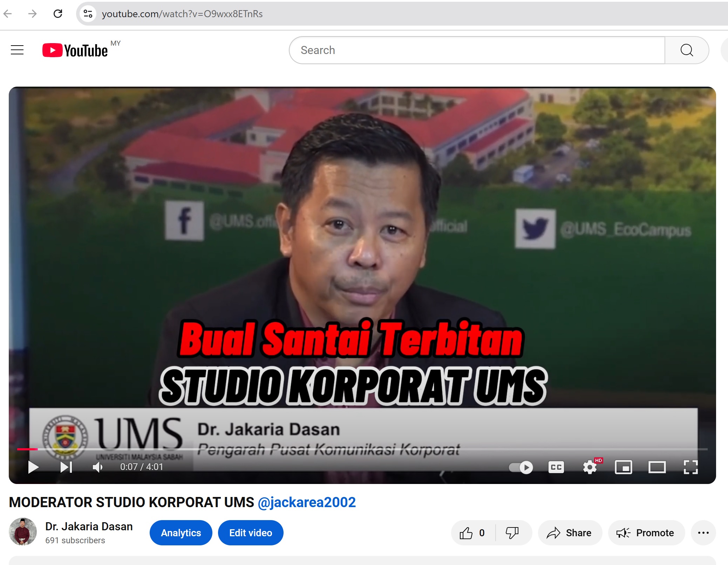Open more actions three-dot menu

[703, 533]
